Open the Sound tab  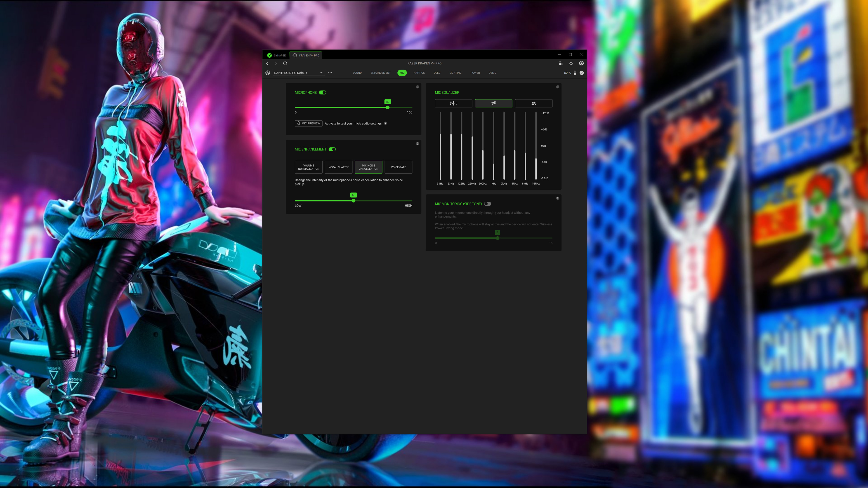pos(357,73)
